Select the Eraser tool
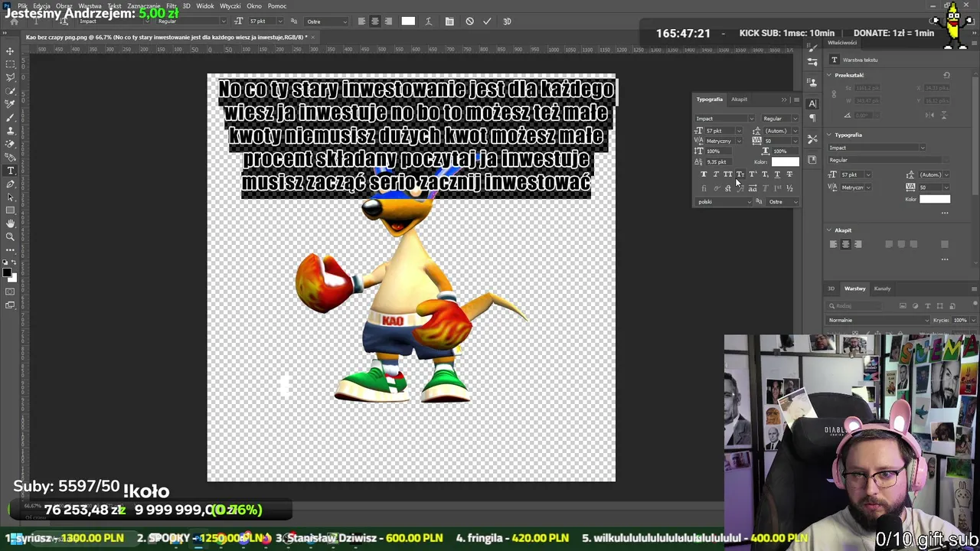The height and width of the screenshot is (551, 980). (10, 144)
